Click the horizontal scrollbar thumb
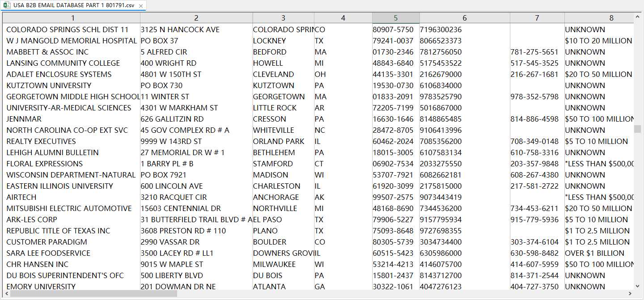Viewport: 644px width, 300px height. click(x=93, y=294)
